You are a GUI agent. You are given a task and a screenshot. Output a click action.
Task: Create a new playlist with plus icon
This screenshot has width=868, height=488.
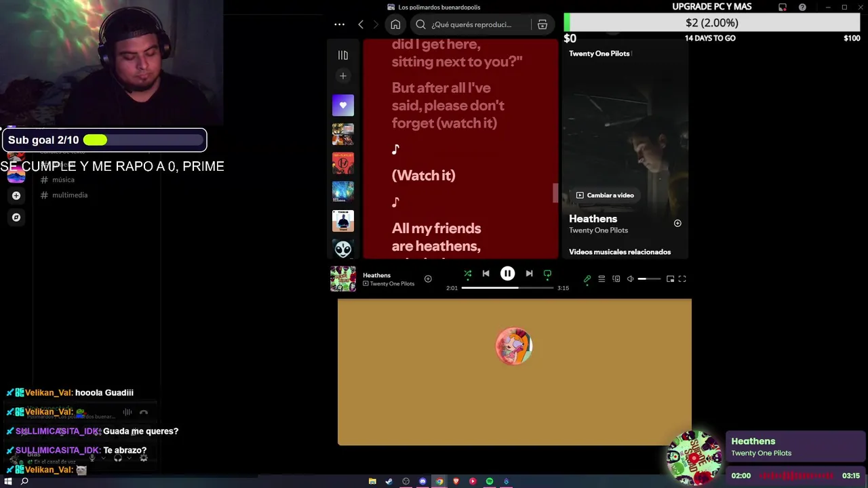click(x=343, y=76)
